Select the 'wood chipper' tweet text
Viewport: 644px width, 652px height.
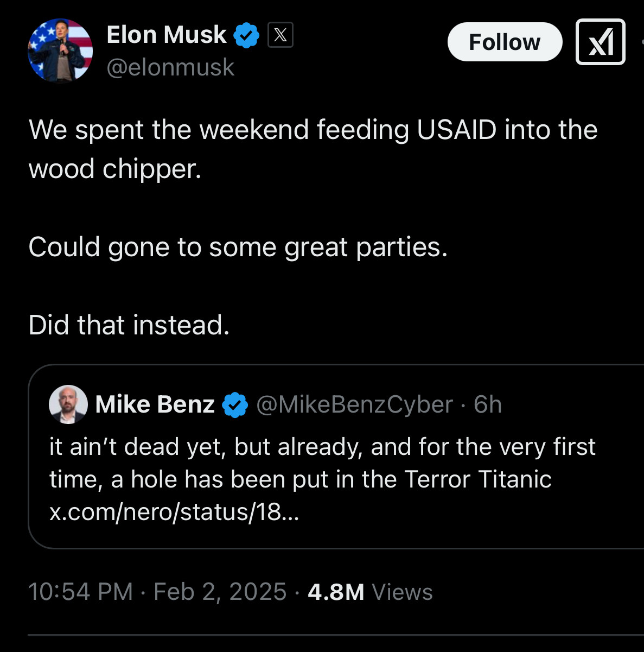pyautogui.click(x=115, y=169)
